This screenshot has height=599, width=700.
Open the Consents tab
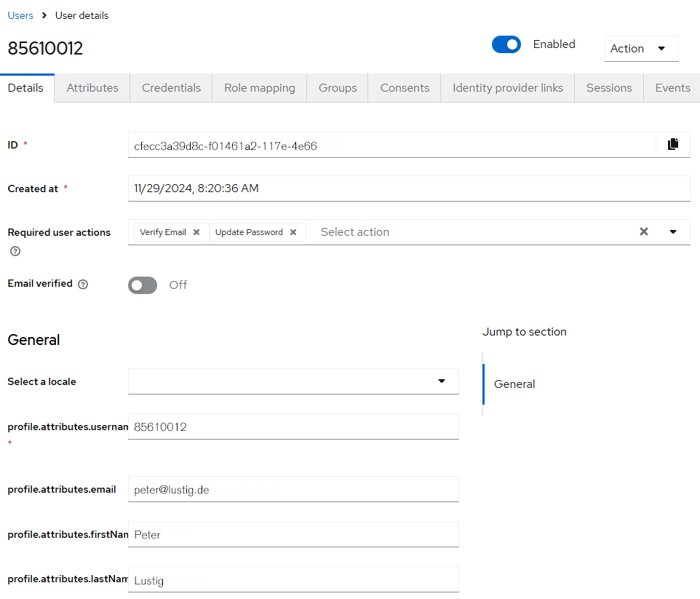(405, 88)
